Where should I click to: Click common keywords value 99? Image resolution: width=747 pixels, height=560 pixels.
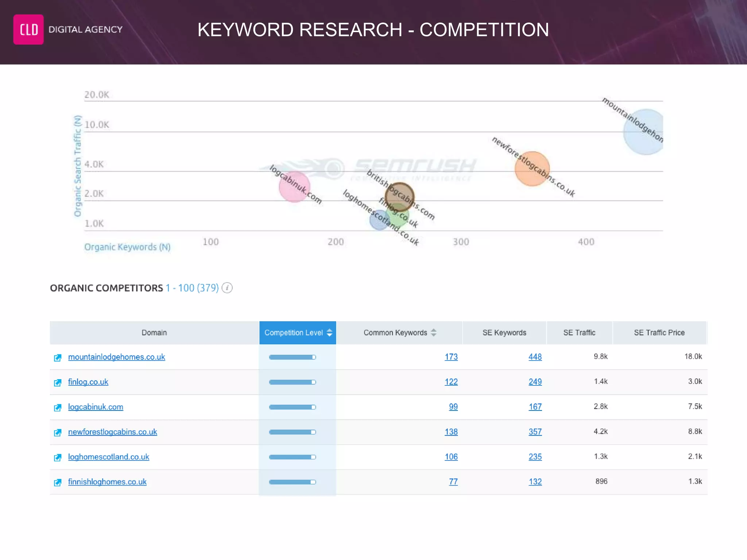(x=453, y=407)
